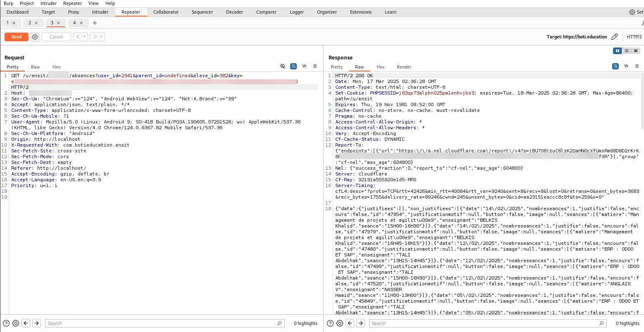Toggle hidden request headers eye icon
The height and width of the screenshot is (332, 644).
point(283,66)
